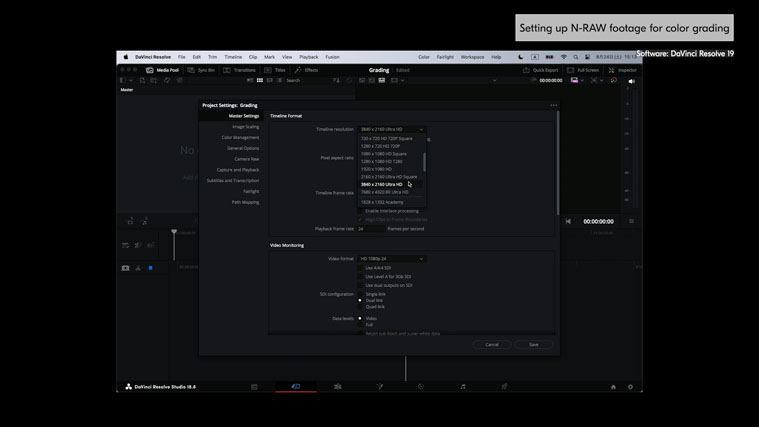Choose 1920 x 1080 HD from list
Viewport: 759px width, 427px height.
pos(376,169)
